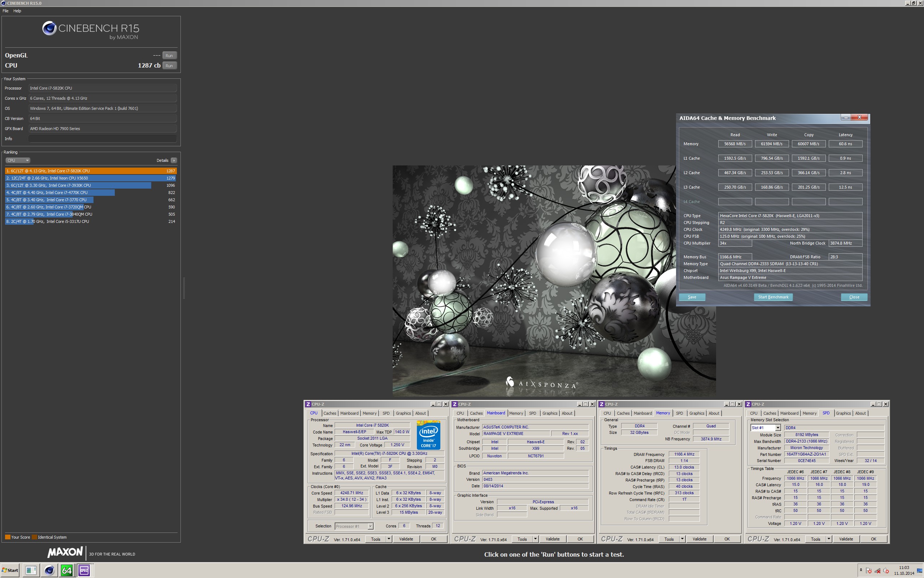This screenshot has height=578, width=924.
Task: Switch to Caches tab in first CPU-Z window
Action: (330, 413)
